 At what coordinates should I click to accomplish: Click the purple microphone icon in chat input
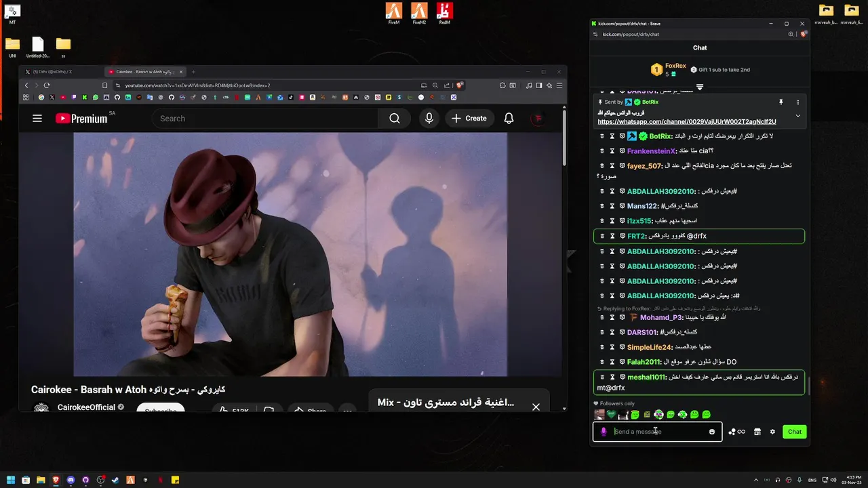[604, 432]
